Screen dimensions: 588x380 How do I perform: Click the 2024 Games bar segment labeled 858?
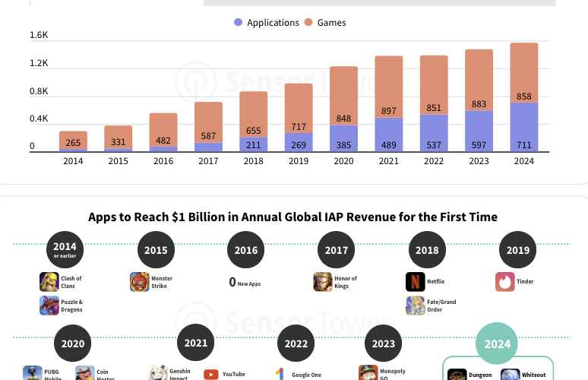524,73
